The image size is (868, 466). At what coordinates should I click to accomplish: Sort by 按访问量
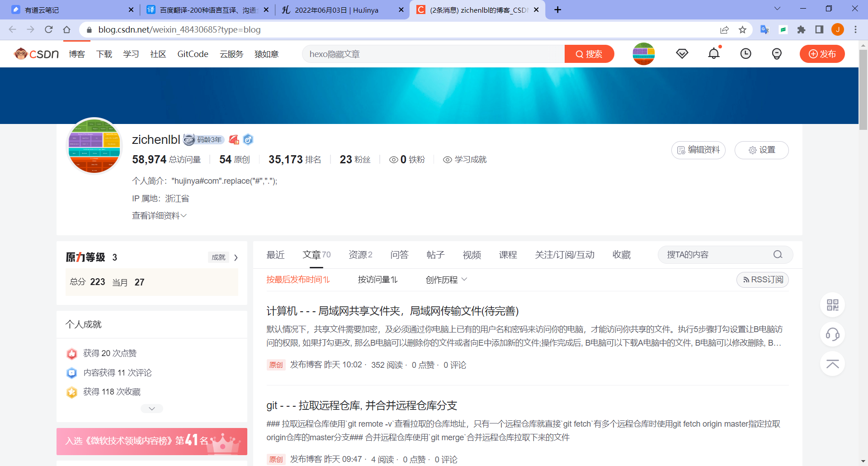click(378, 280)
